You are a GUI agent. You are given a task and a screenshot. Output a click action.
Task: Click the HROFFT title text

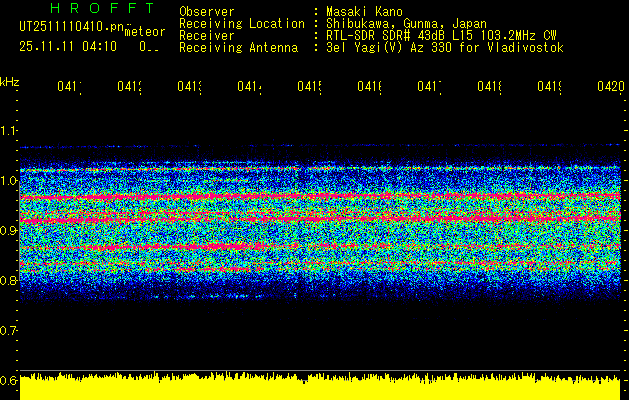pyautogui.click(x=102, y=8)
